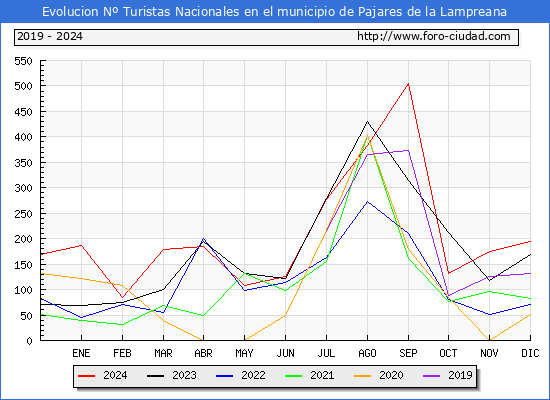Click the red 2024 low point at FEB
The width and height of the screenshot is (550, 400).
click(122, 297)
